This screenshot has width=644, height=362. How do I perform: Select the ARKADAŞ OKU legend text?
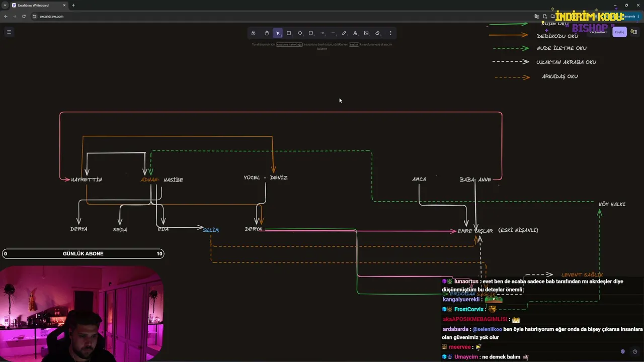(x=559, y=76)
